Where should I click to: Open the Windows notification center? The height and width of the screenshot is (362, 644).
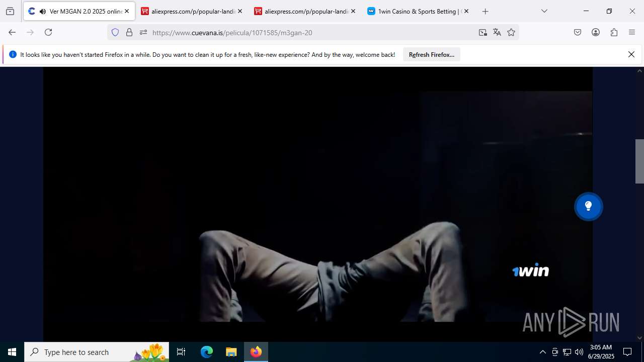(627, 352)
